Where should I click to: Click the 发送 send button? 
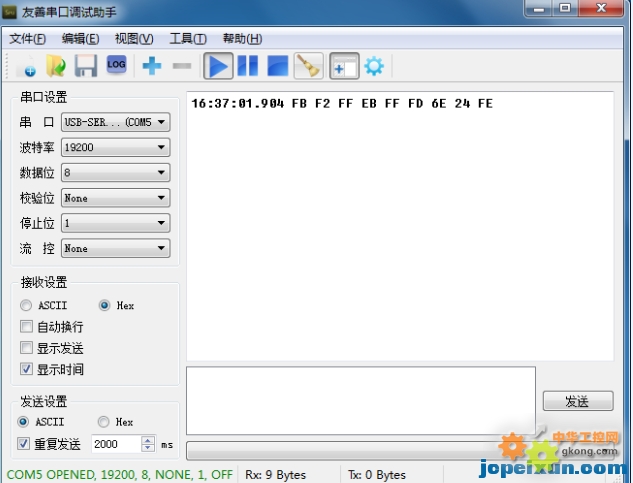point(578,401)
